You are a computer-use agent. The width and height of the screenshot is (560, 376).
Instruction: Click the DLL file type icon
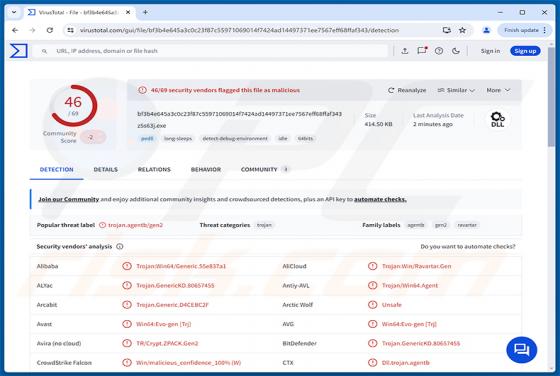(x=498, y=120)
